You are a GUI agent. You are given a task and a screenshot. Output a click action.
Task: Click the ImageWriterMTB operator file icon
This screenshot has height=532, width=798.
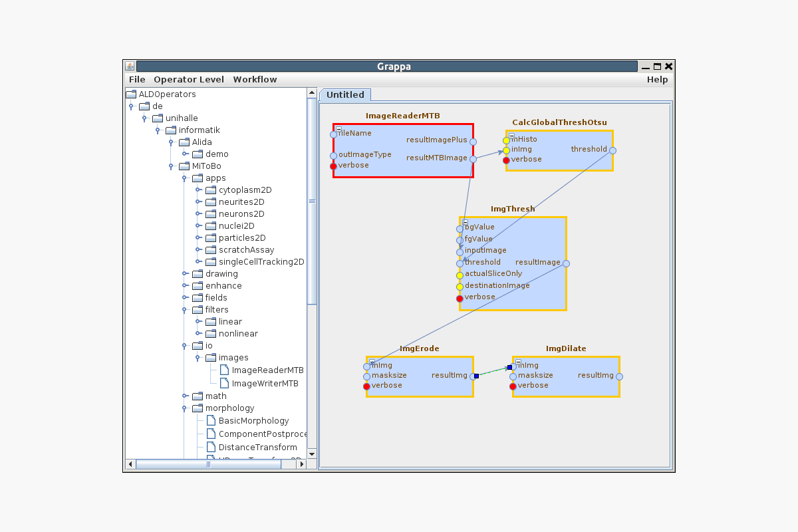point(224,383)
